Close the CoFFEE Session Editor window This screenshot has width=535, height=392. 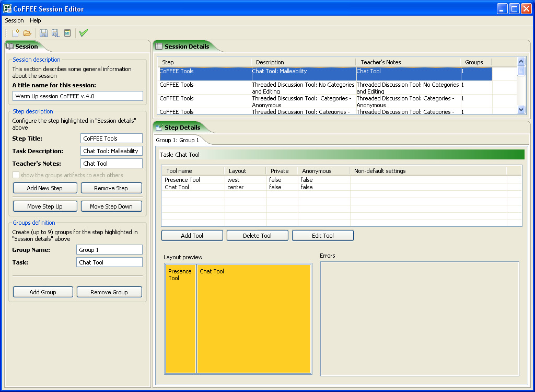[526, 8]
